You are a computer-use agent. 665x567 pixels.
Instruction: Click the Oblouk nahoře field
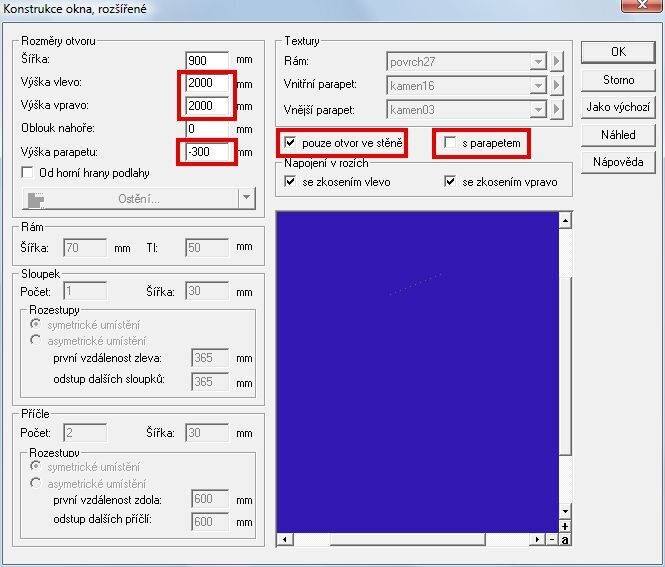(x=207, y=128)
